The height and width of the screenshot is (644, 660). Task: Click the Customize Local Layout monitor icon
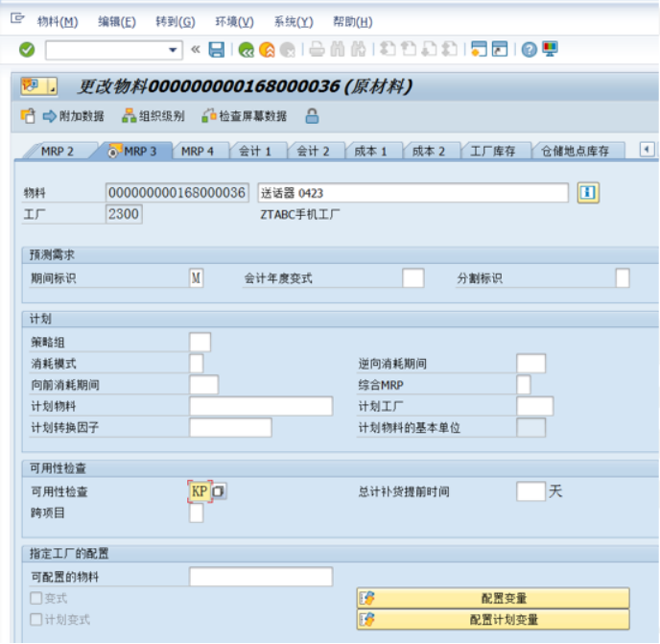[x=550, y=49]
